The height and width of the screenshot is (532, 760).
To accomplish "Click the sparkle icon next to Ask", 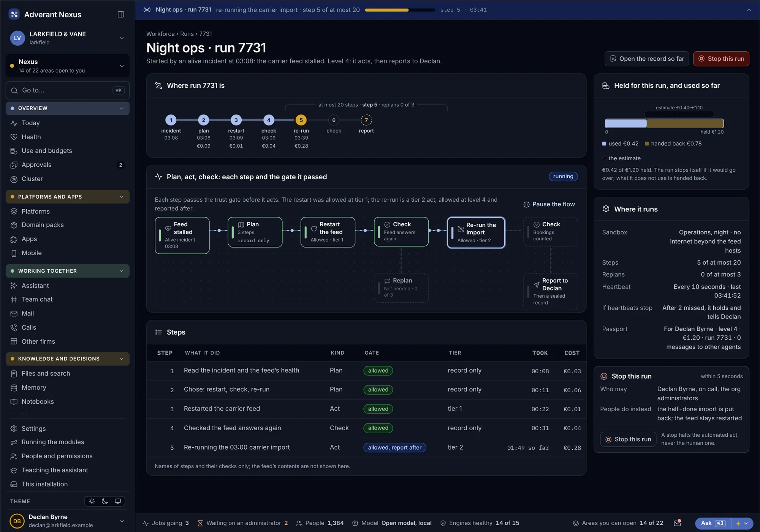I will coord(738,523).
